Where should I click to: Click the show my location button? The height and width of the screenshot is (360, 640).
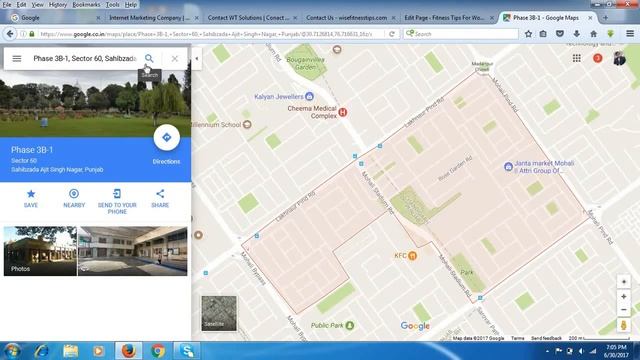624,282
